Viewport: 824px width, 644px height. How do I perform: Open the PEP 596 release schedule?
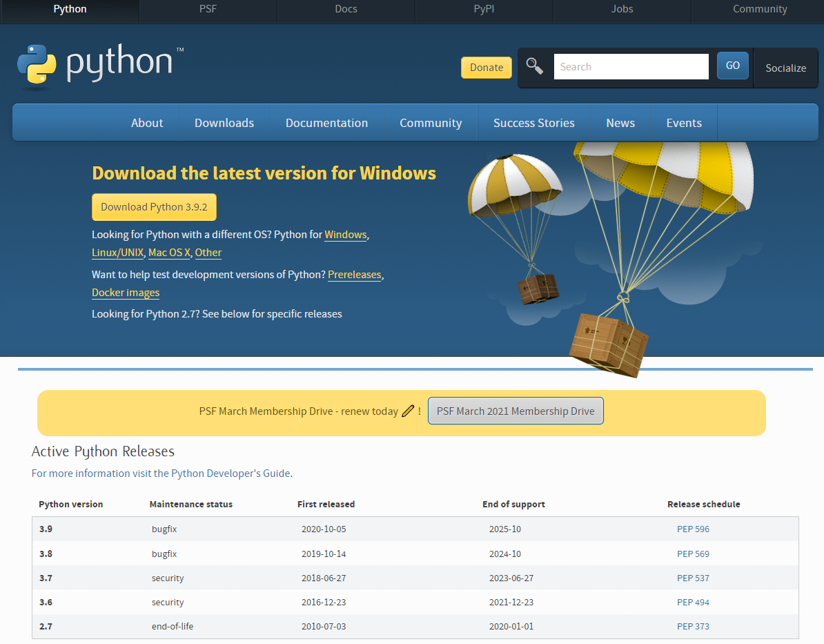click(693, 529)
